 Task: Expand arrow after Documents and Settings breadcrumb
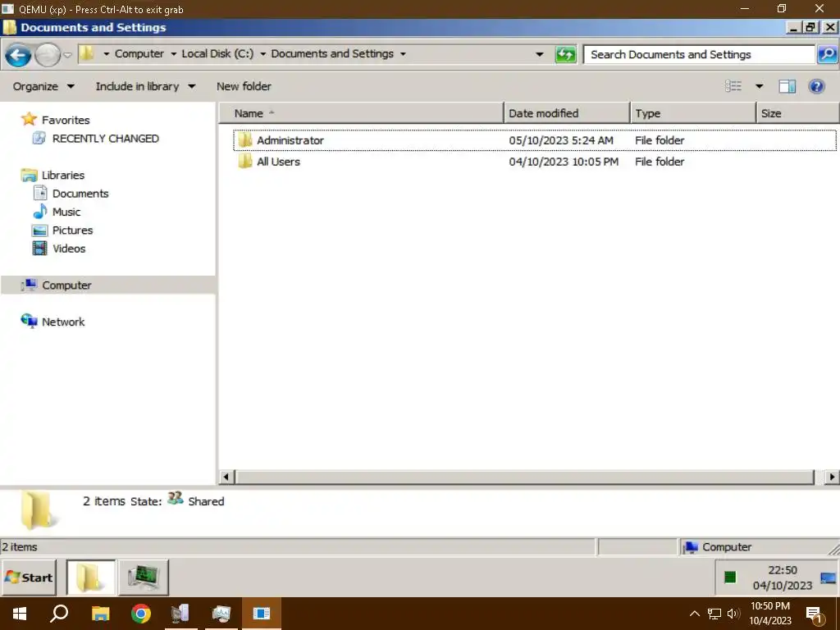(x=403, y=54)
